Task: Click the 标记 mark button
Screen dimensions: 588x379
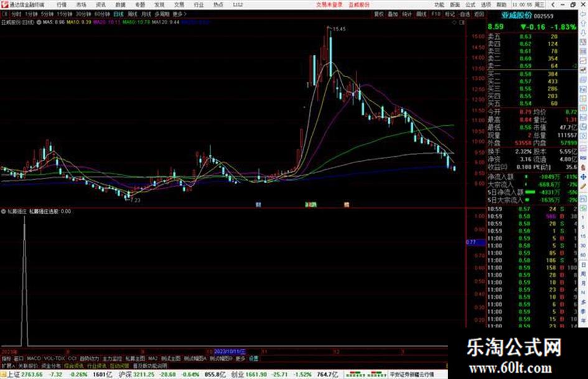Action: (450, 14)
